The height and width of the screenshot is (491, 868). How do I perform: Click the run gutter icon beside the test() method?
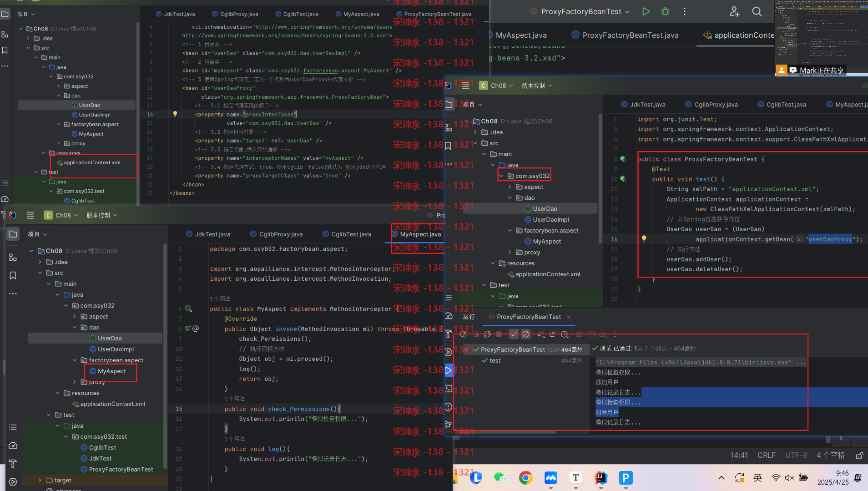tap(623, 179)
